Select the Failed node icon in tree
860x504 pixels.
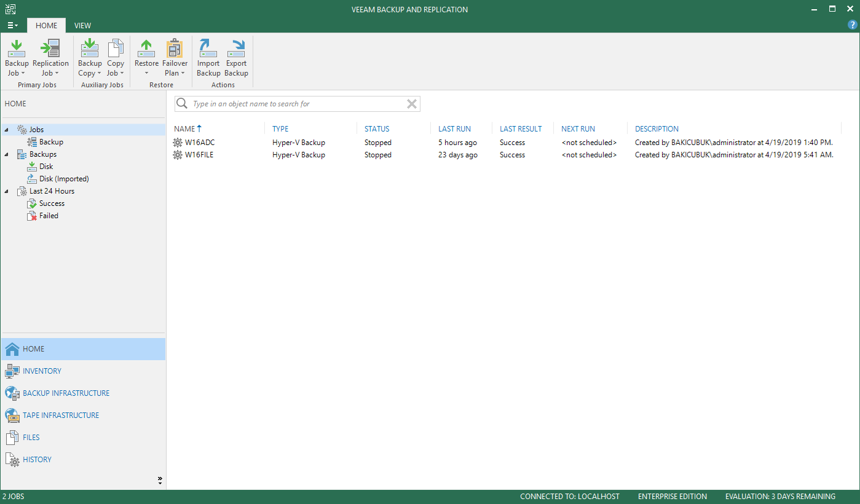(32, 216)
